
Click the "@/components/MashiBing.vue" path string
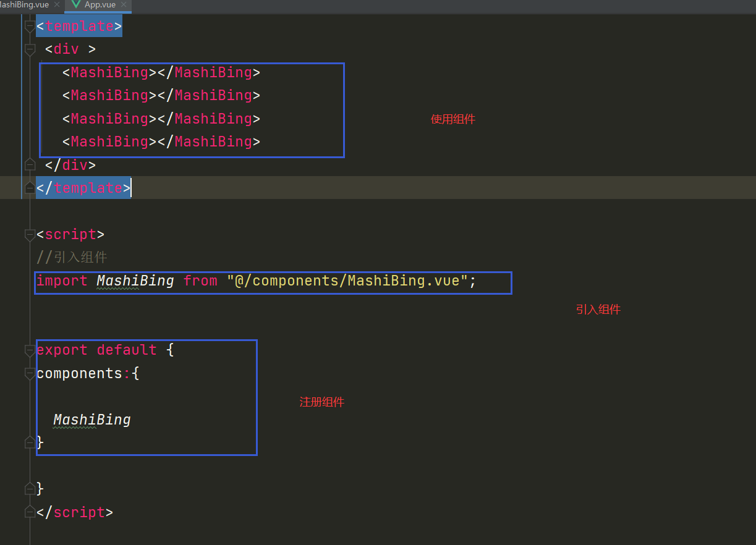click(x=347, y=281)
